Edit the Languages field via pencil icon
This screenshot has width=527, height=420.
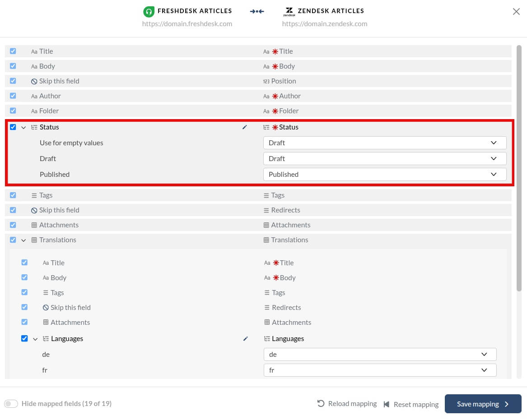pyautogui.click(x=245, y=338)
